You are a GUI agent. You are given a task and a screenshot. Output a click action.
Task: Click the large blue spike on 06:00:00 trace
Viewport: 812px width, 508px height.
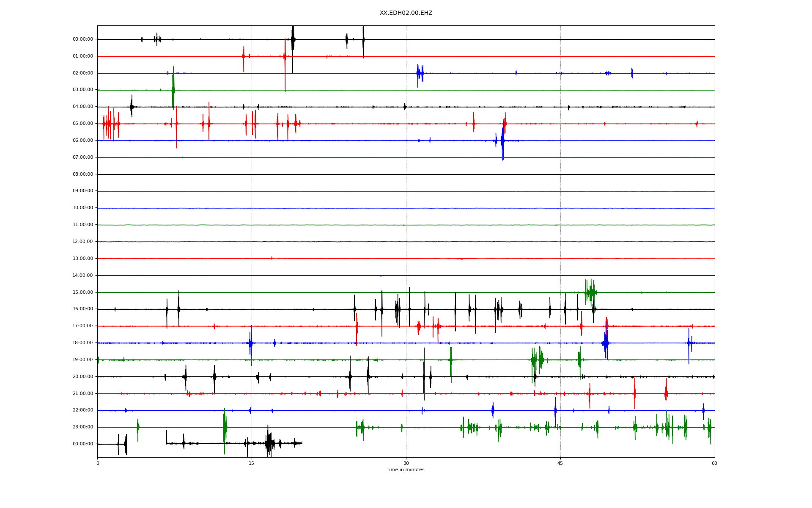(x=502, y=142)
